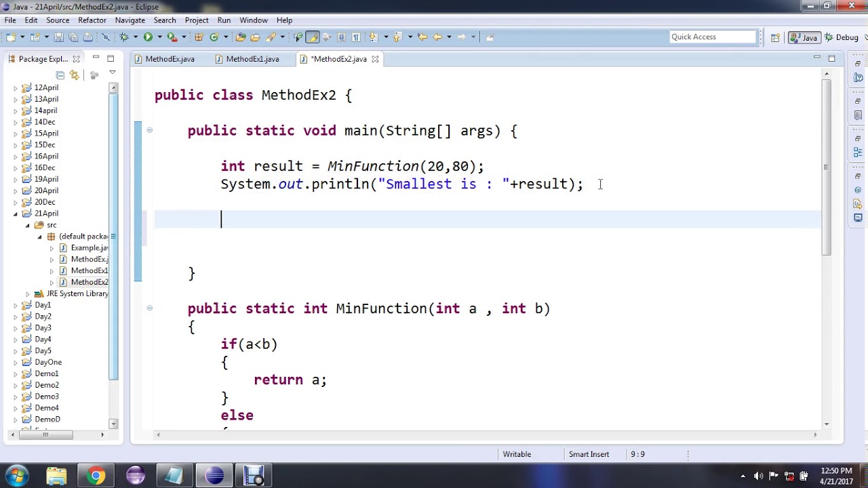Click the Print toolbar icon
The width and height of the screenshot is (868, 488).
click(88, 37)
